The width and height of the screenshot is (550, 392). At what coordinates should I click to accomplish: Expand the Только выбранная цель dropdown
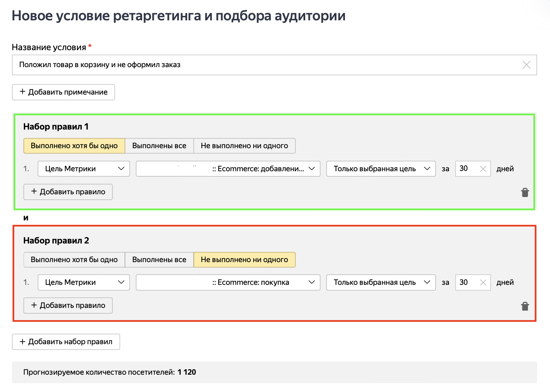(381, 169)
